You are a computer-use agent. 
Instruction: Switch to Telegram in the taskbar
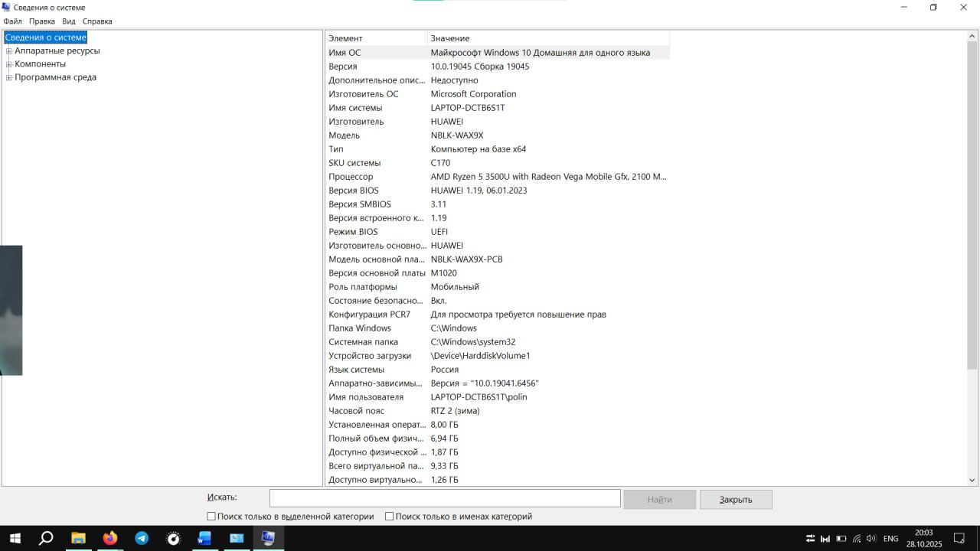142,538
